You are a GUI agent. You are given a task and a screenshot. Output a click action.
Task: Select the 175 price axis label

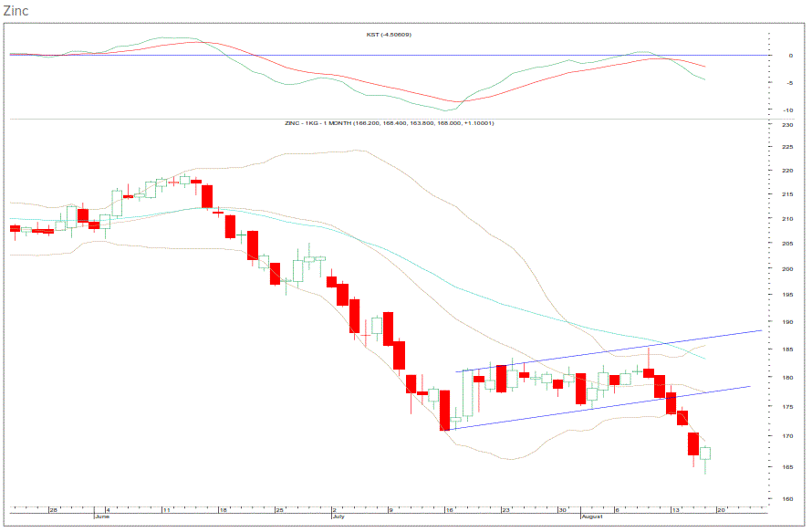(787, 407)
